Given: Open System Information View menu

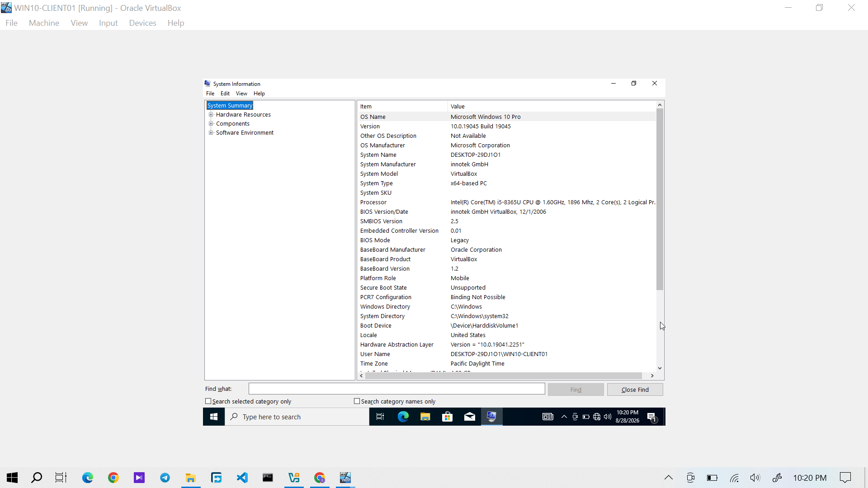Looking at the screenshot, I should click(241, 94).
